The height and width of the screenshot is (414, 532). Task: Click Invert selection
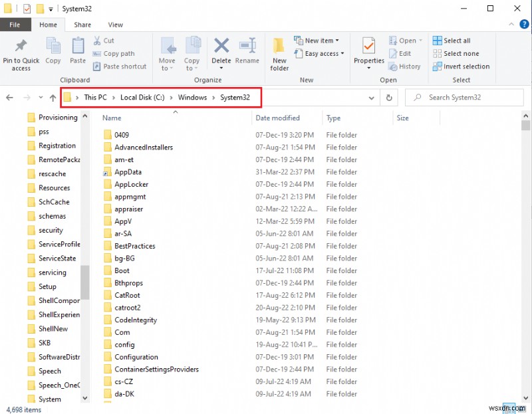point(461,66)
